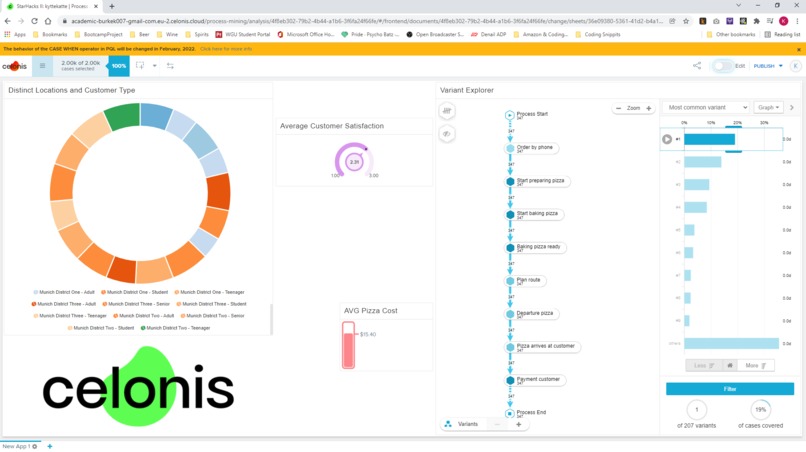Viewport: 806px width, 452px height.
Task: Click the Average Customer Satisfaction gauge
Action: click(354, 161)
